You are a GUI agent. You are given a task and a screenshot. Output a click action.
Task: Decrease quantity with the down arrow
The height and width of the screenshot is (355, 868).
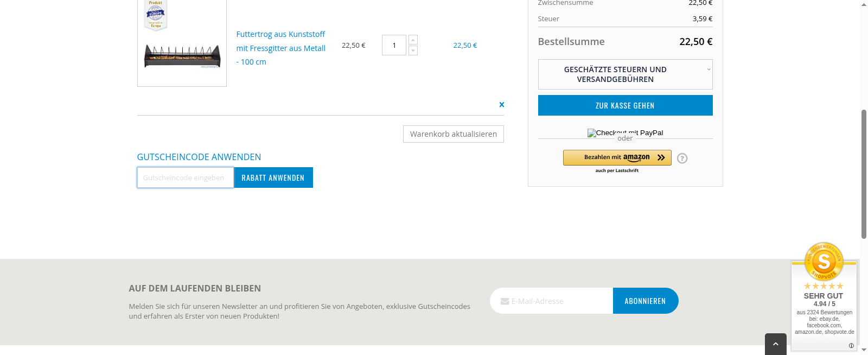tap(413, 50)
